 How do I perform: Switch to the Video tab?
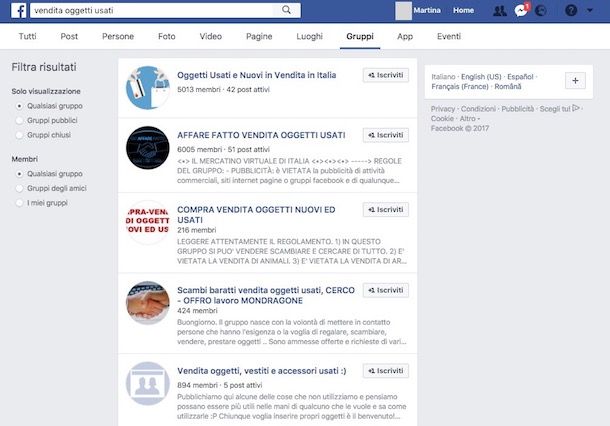click(x=210, y=36)
